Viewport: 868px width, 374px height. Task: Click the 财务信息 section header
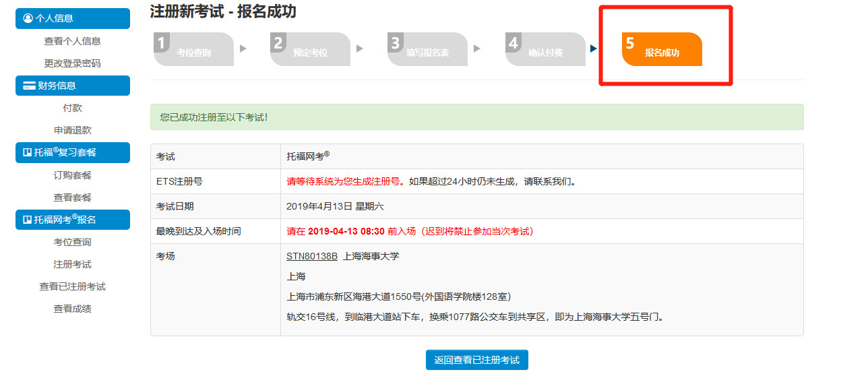[73, 86]
